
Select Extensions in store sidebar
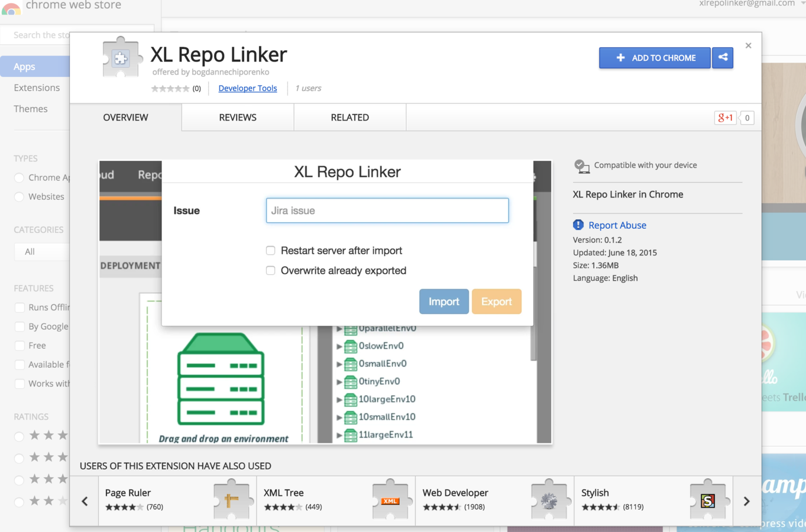pyautogui.click(x=37, y=87)
